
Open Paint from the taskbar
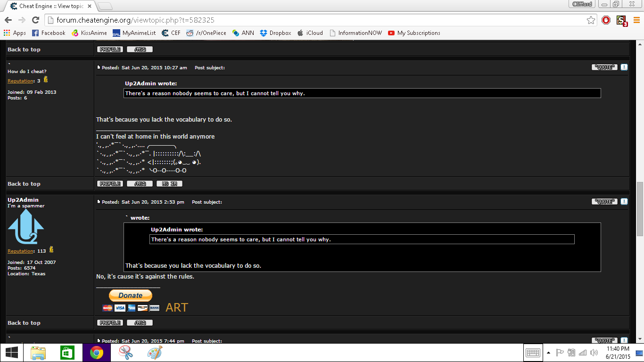coord(155,353)
